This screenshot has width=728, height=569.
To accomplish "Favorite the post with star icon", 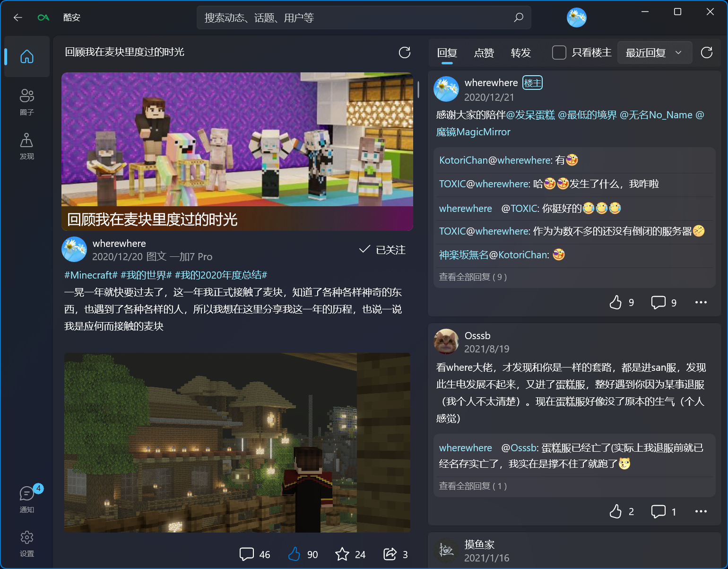I will [342, 554].
